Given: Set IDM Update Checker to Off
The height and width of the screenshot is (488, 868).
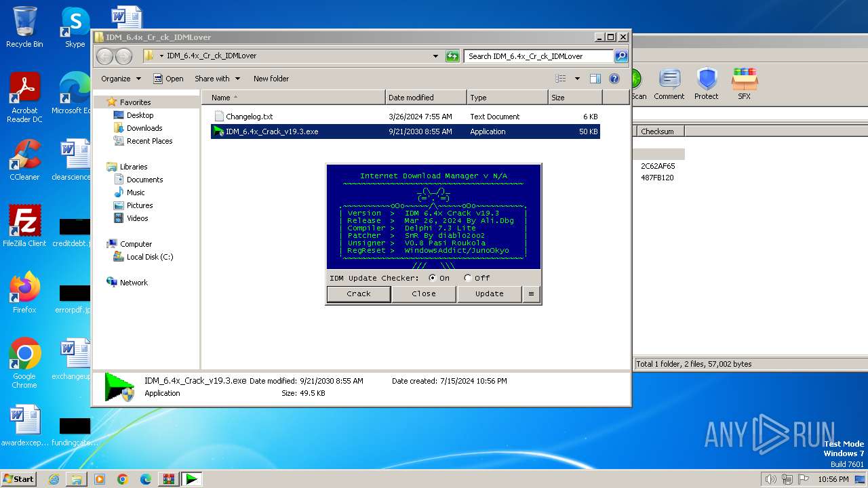Looking at the screenshot, I should 468,278.
